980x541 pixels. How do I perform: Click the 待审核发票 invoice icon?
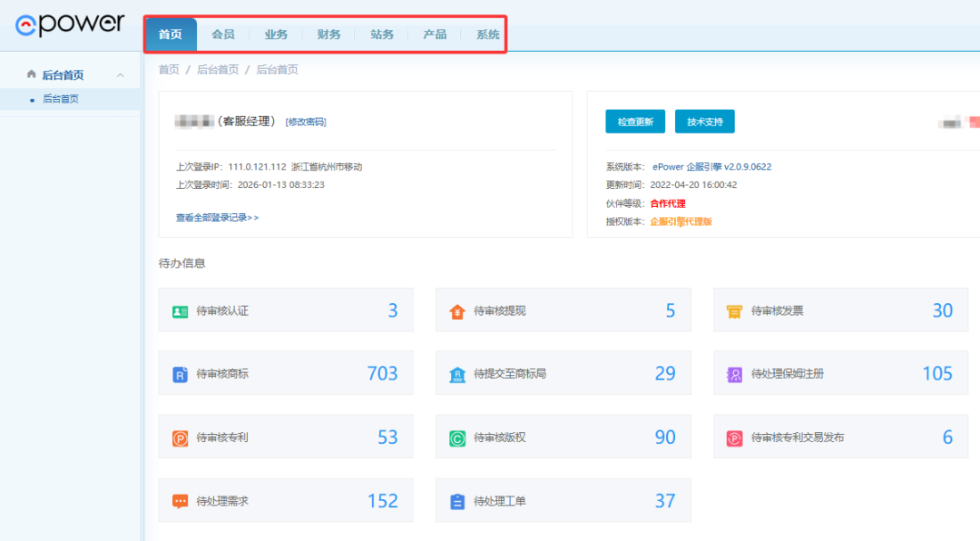(734, 311)
